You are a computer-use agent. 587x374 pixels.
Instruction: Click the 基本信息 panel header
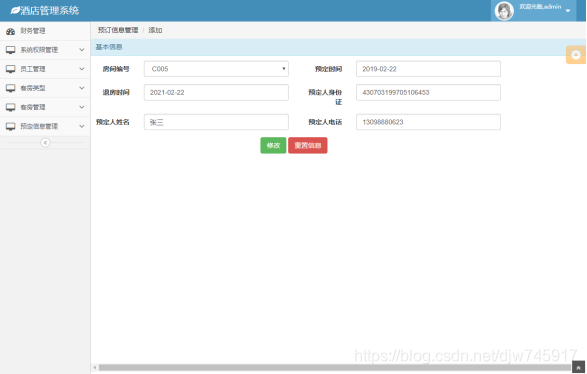[x=338, y=47]
